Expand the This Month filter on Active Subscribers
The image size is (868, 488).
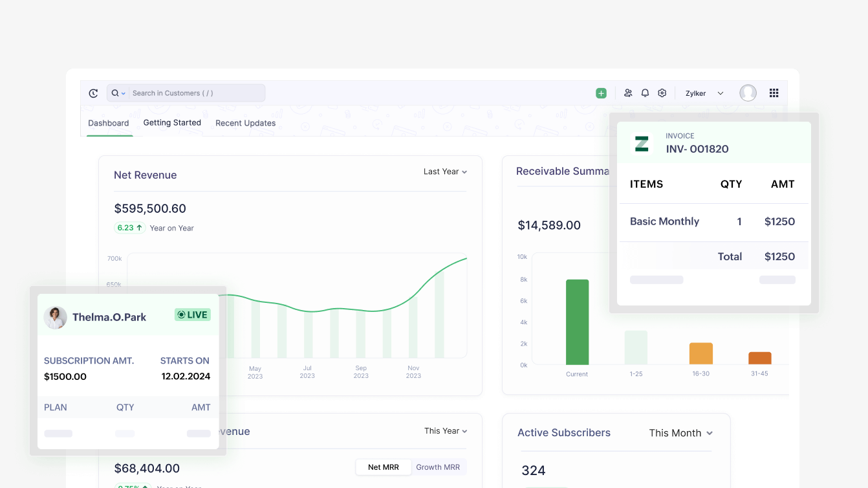click(680, 433)
